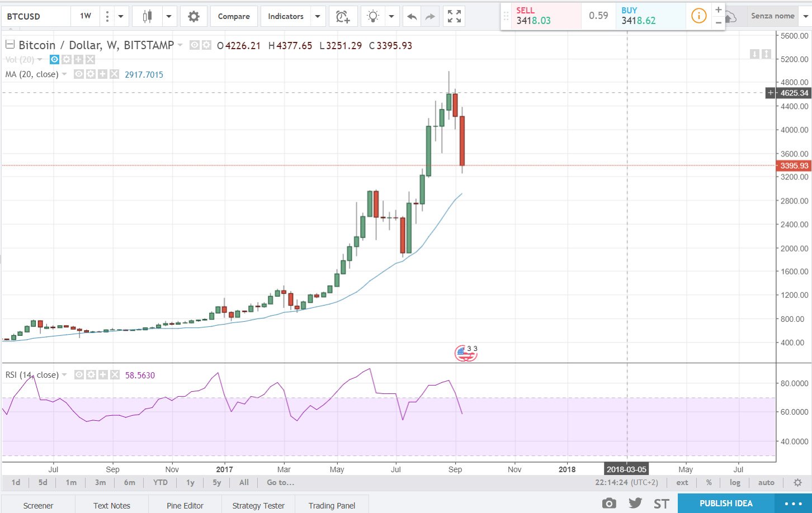
Task: Toggle visibility eye of Vol (20) indicator
Action: pyautogui.click(x=55, y=59)
